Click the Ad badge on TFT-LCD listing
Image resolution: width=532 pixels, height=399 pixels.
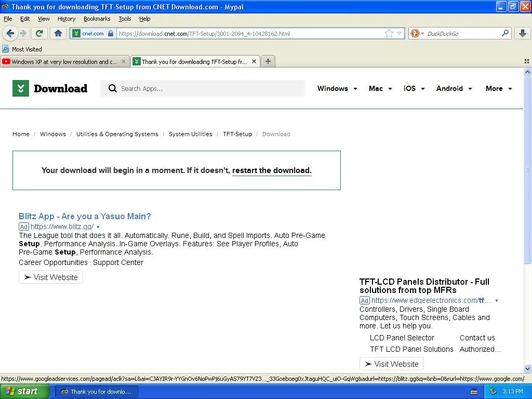pos(364,300)
